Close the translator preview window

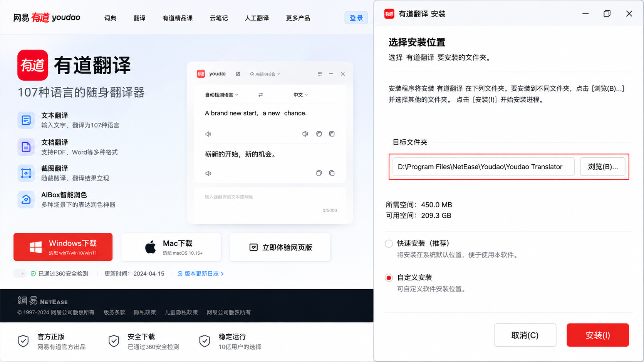(343, 74)
